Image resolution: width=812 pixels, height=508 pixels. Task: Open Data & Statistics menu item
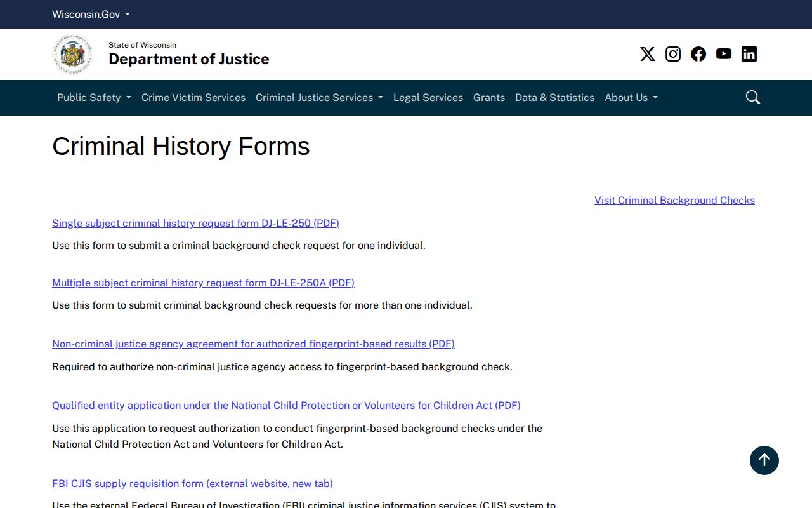554,97
